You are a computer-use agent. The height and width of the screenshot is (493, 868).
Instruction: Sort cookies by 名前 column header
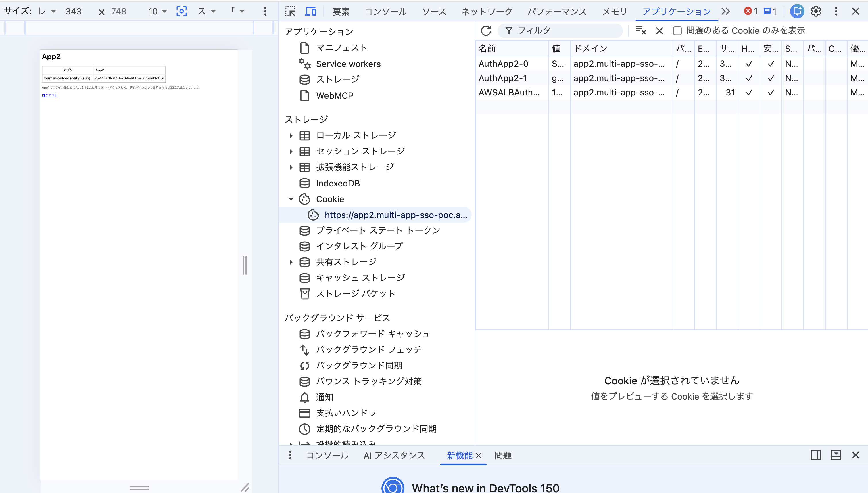pyautogui.click(x=512, y=49)
